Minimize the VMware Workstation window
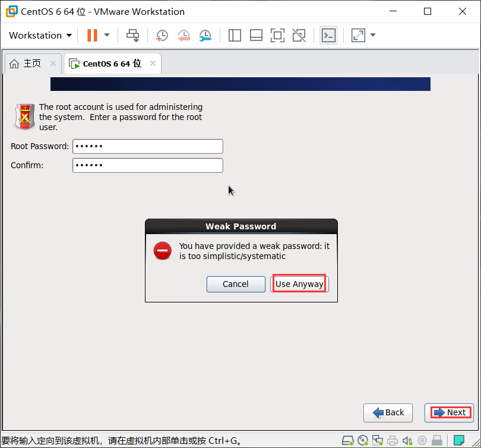Image resolution: width=481 pixels, height=448 pixels. point(393,11)
